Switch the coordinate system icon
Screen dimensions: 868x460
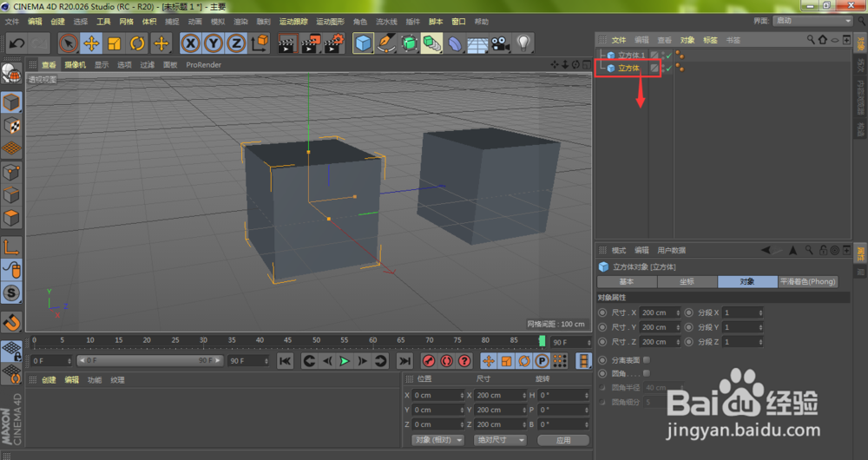coord(259,43)
